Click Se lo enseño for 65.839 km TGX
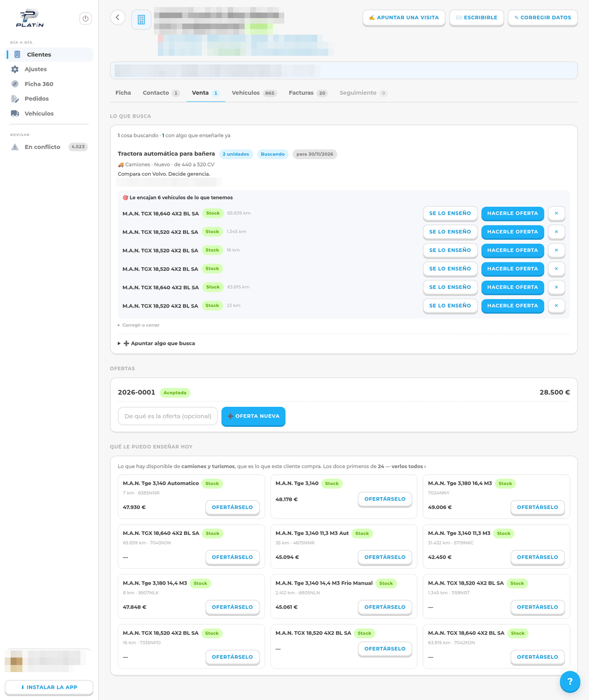 (450, 213)
